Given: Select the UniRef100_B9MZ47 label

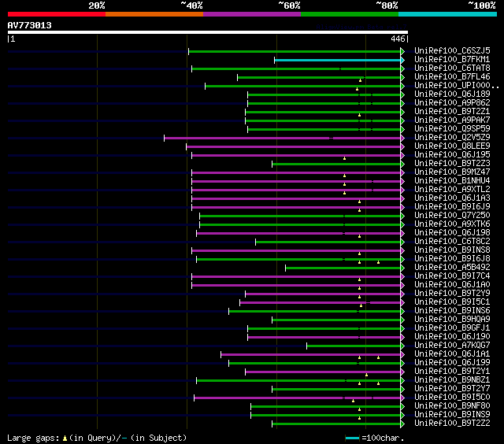Looking at the screenshot, I should [x=452, y=172].
